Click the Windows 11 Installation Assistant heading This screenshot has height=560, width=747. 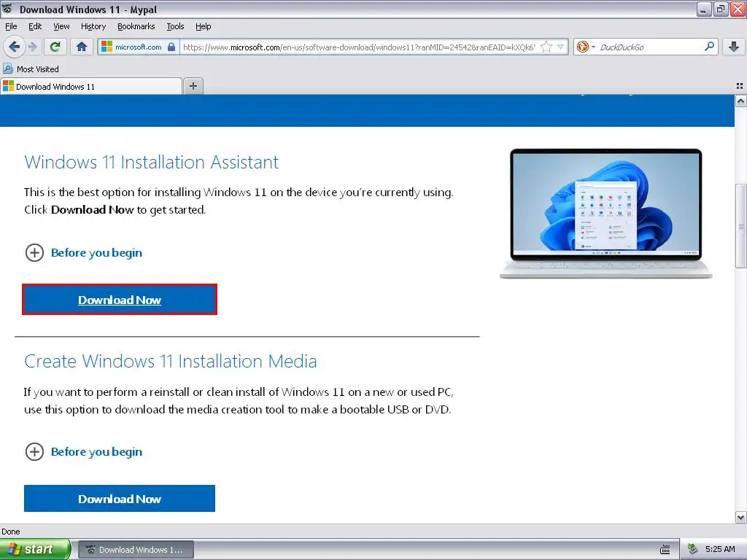point(152,162)
